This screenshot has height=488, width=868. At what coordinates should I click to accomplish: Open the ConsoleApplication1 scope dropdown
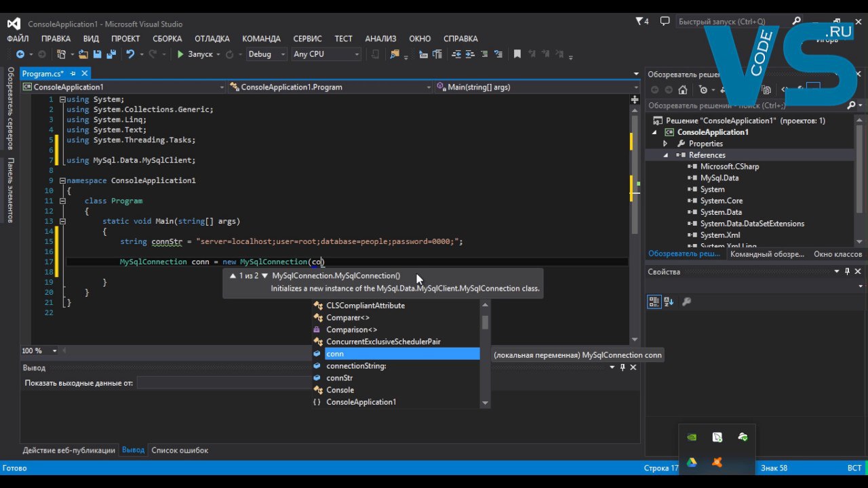coord(123,87)
